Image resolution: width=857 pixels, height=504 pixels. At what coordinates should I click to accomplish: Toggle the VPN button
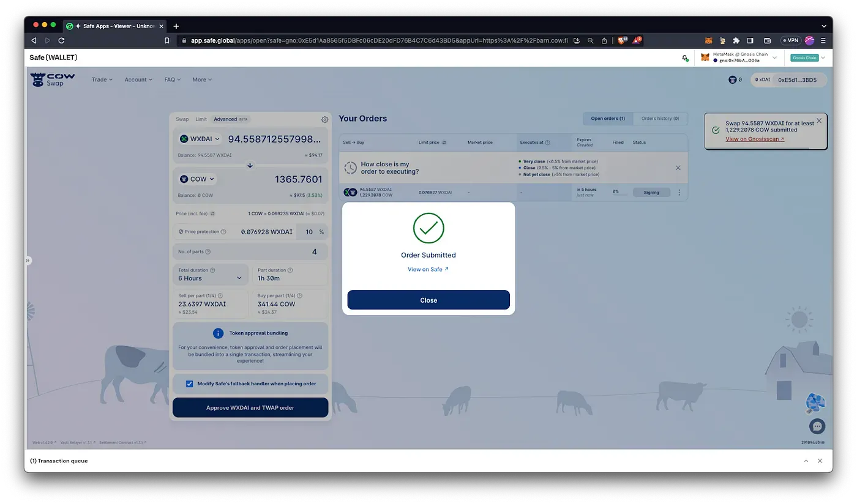point(790,40)
